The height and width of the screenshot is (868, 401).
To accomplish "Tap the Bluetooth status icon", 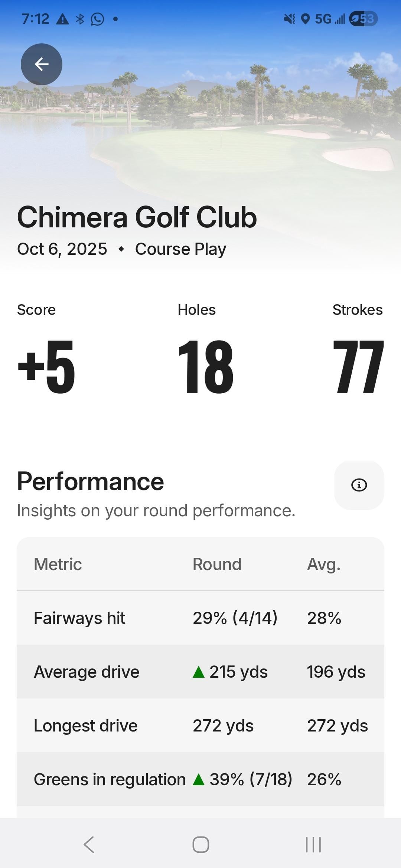I will [80, 19].
